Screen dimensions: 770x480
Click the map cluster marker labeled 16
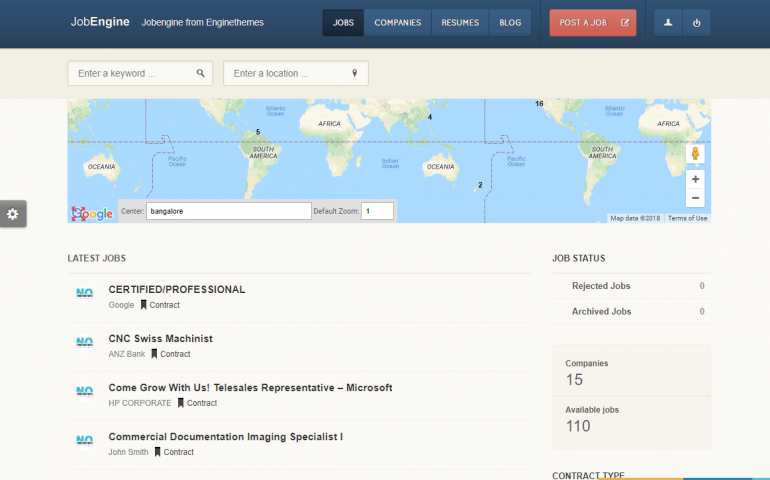[539, 104]
